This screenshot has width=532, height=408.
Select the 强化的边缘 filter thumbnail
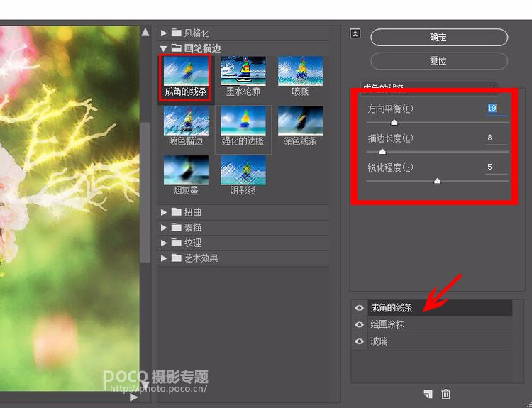coord(243,121)
